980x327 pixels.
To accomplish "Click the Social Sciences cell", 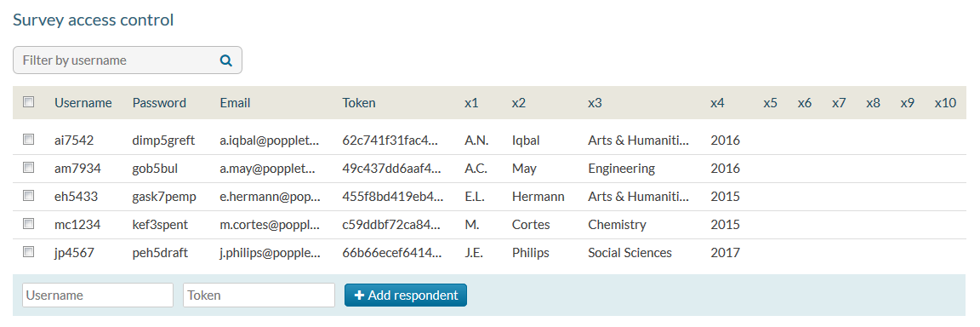I will [x=630, y=253].
